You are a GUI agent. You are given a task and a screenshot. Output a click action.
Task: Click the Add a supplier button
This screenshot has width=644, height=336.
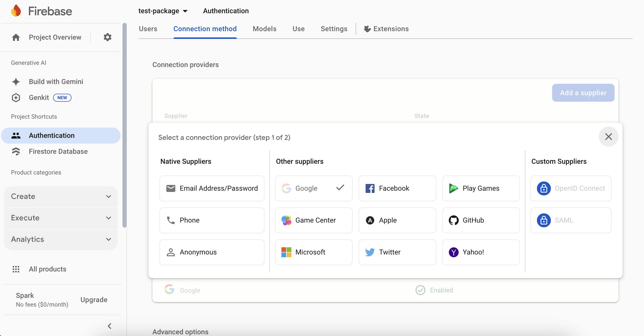(583, 93)
